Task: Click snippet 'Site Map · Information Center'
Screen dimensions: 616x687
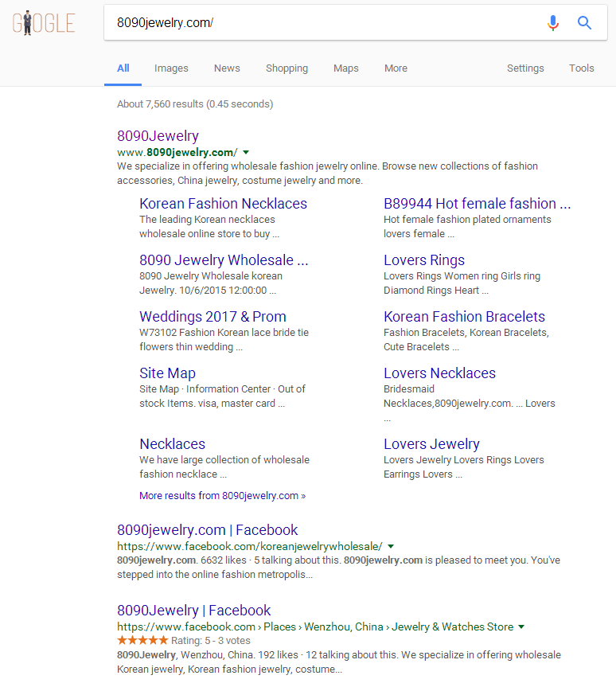Action: [205, 389]
